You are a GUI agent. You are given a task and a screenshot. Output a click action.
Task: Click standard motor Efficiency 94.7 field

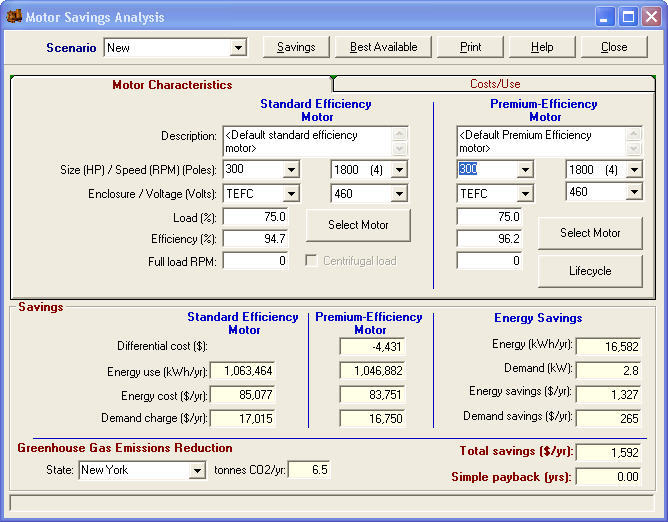click(x=255, y=239)
